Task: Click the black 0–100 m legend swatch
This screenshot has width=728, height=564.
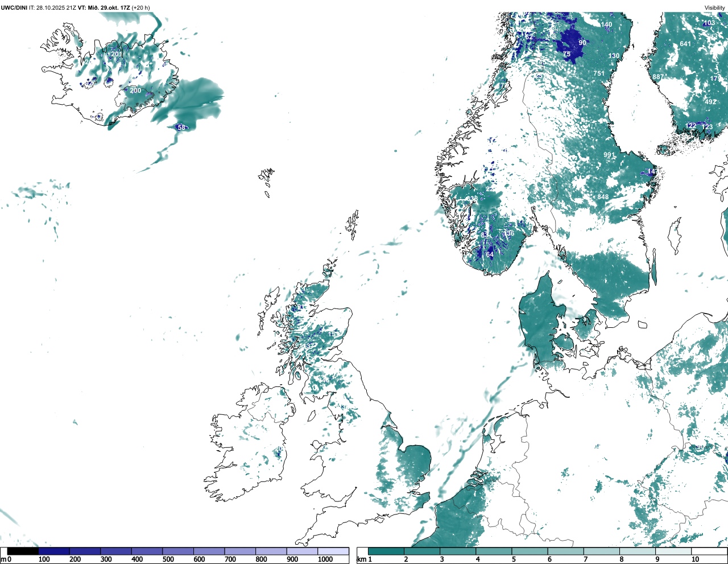Action: click(x=23, y=551)
